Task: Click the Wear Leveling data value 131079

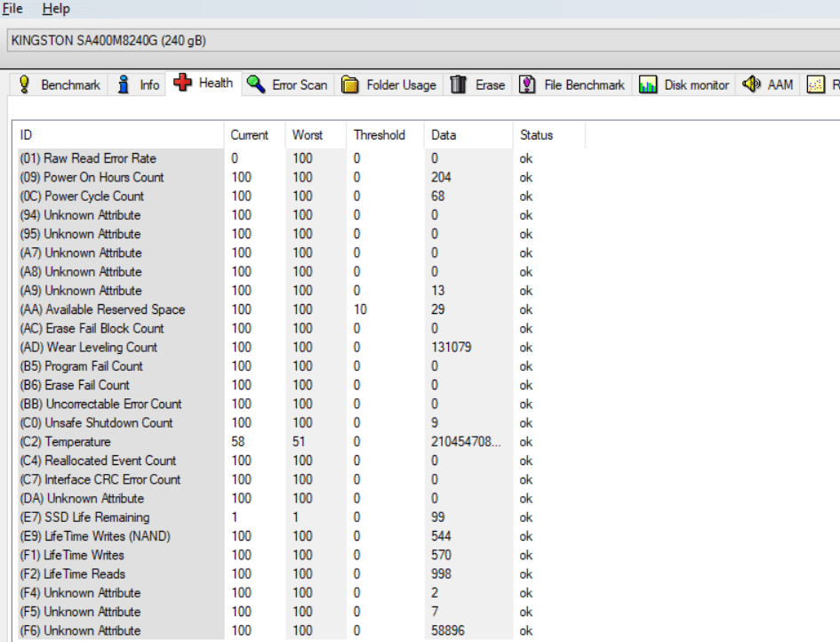Action: (451, 348)
